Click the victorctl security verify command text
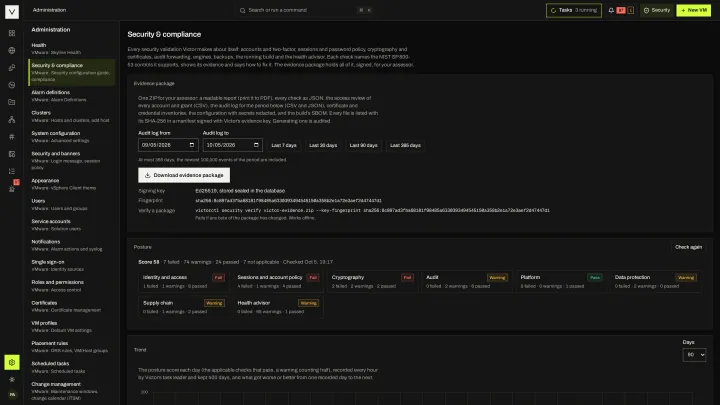The height and width of the screenshot is (405, 720). (x=372, y=210)
